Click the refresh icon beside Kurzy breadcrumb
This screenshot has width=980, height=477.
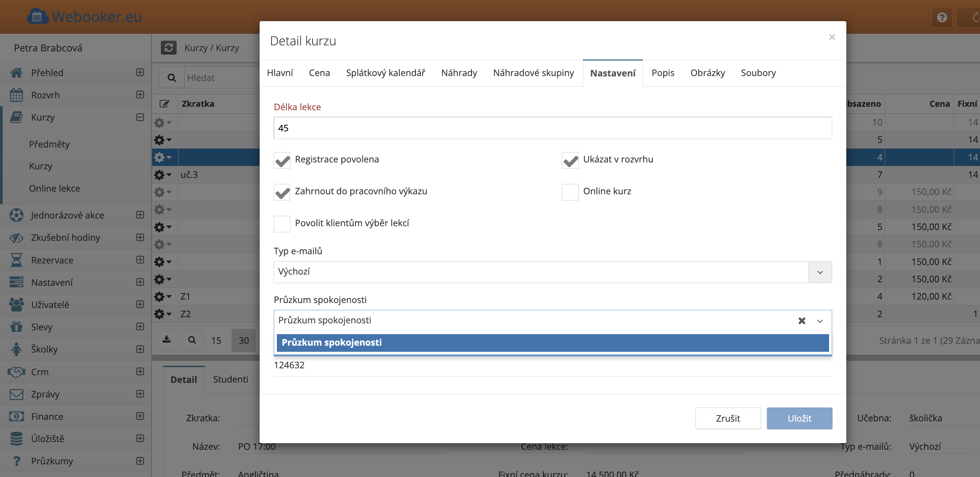click(169, 48)
